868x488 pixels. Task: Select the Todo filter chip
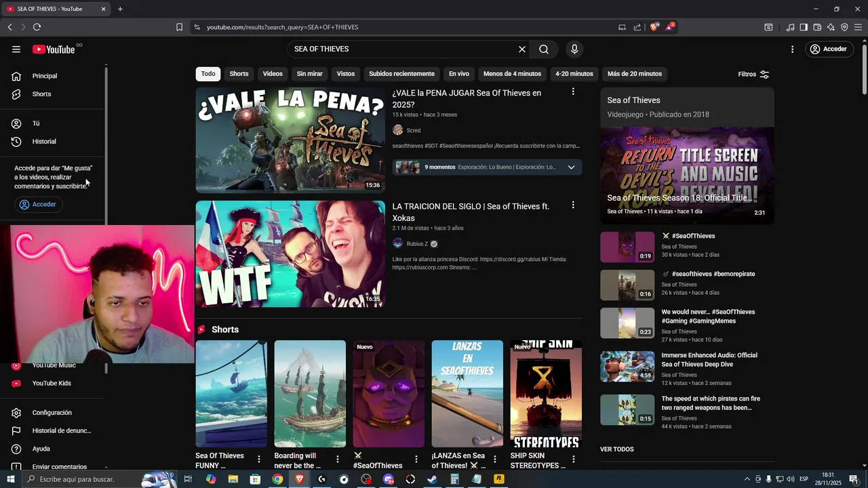(208, 74)
